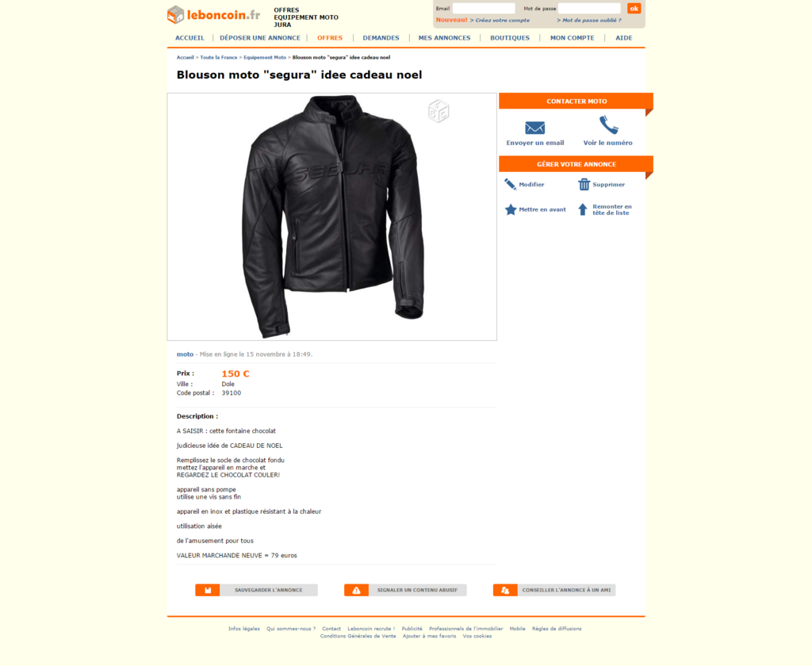Focus the Mot de passe field
This screenshot has height=666, width=812.
589,8
